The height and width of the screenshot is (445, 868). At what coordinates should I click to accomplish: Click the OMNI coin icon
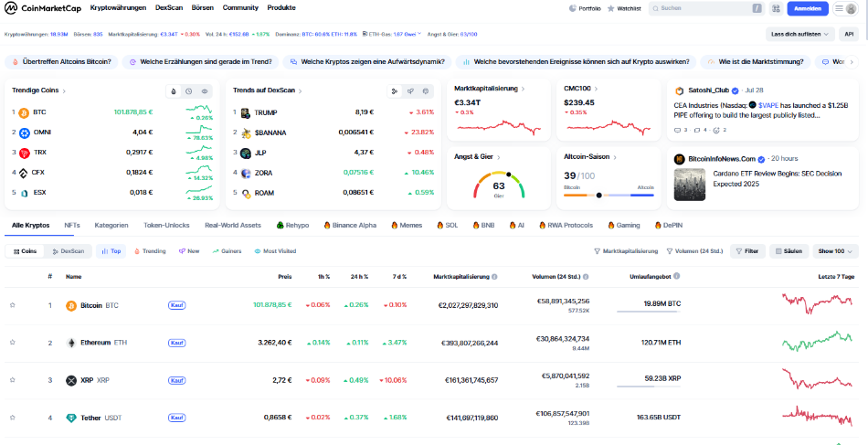[24, 132]
